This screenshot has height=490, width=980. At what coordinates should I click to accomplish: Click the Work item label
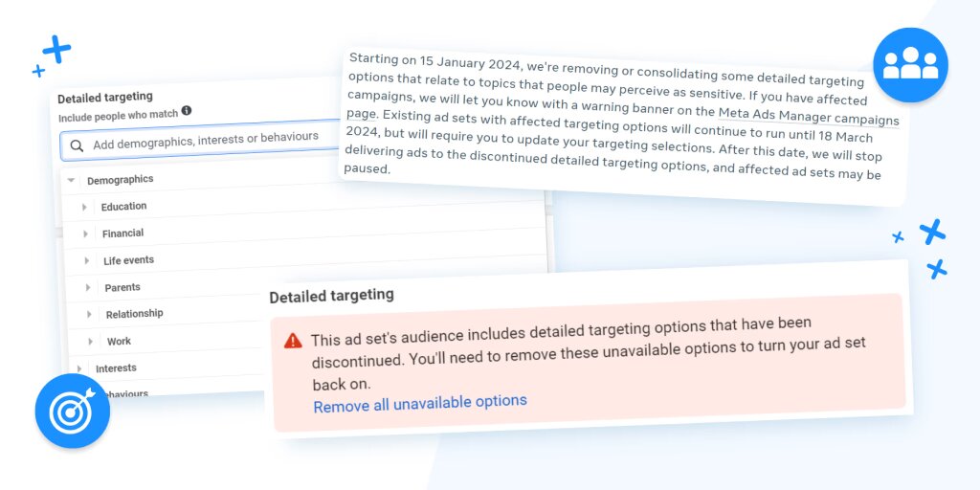click(x=119, y=342)
